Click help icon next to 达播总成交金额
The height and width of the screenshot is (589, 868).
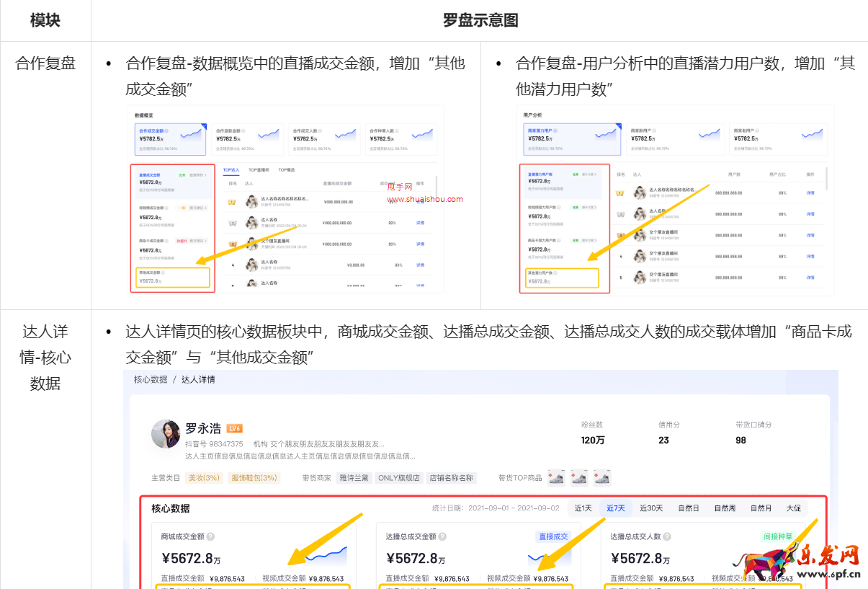pyautogui.click(x=442, y=536)
